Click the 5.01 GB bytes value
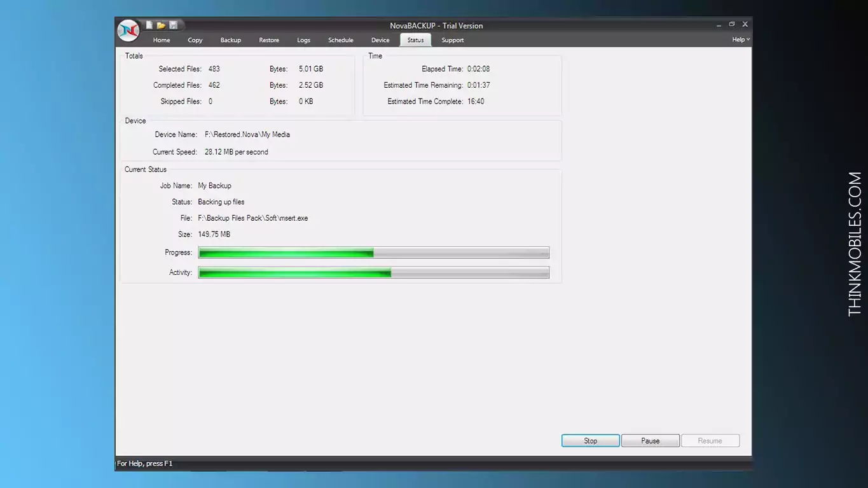This screenshot has height=488, width=868. 311,69
